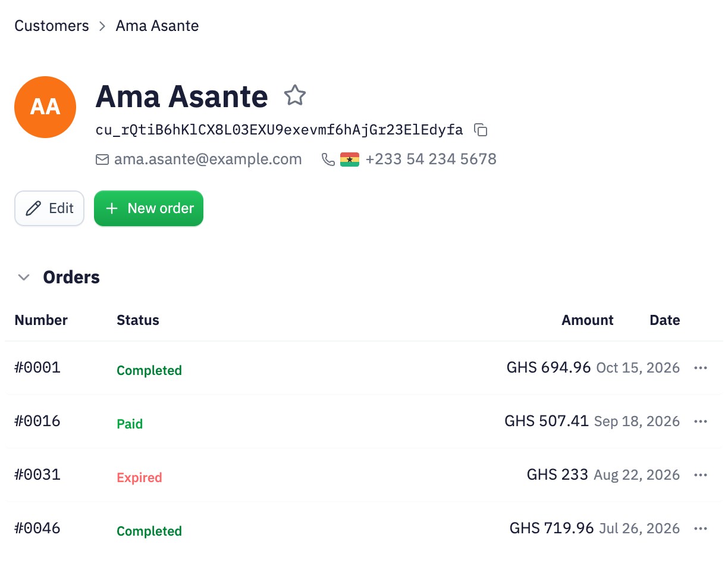728x569 pixels.
Task: Open order #0016
Action: coord(37,421)
